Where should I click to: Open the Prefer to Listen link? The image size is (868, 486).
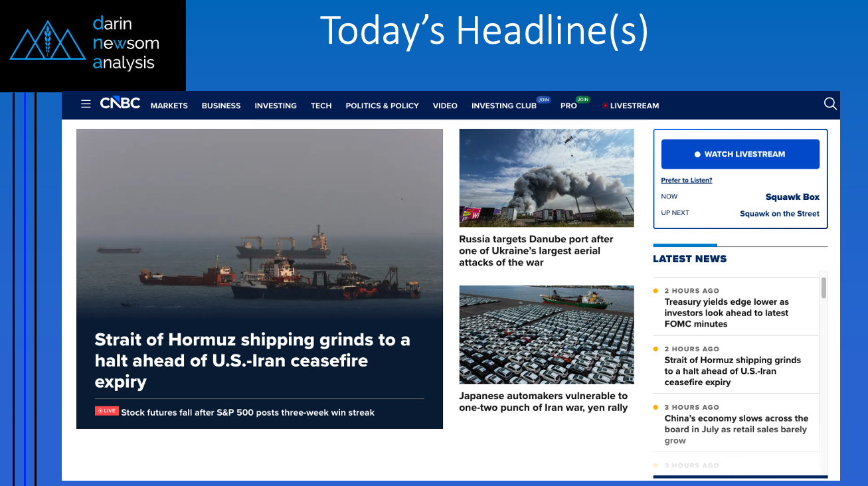pos(687,181)
